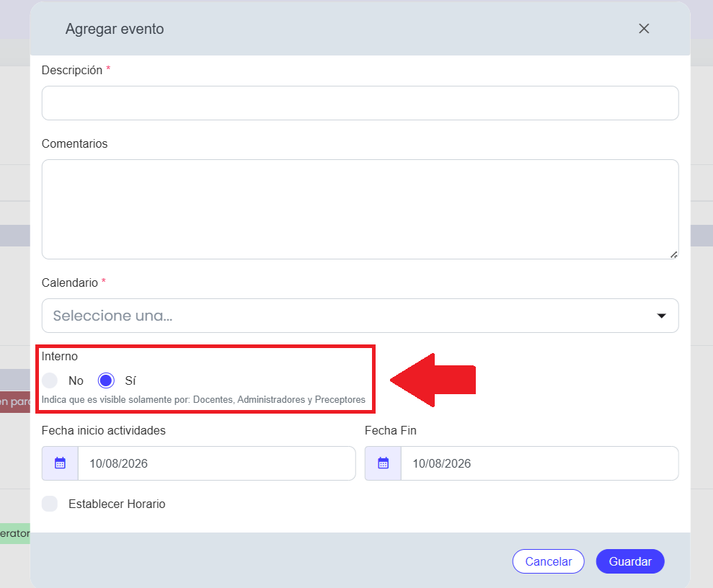The height and width of the screenshot is (588, 713).
Task: Click the Fecha Fin date field
Action: coord(540,463)
